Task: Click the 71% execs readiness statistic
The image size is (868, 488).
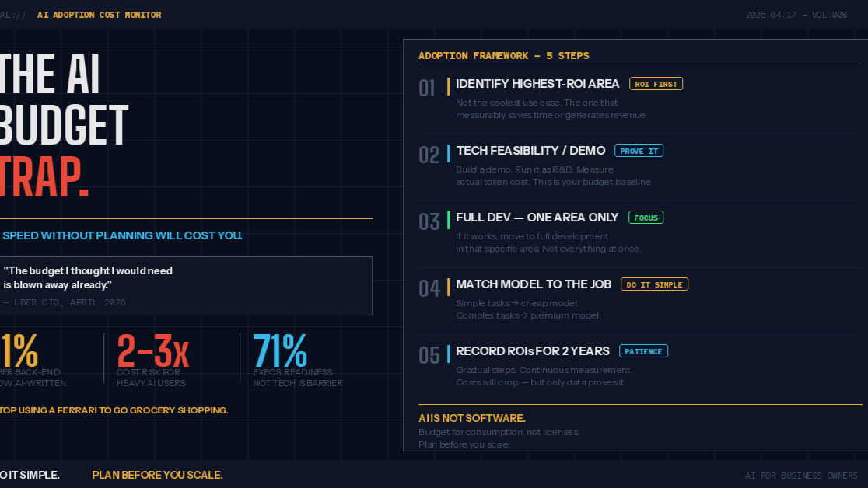Action: coord(298,360)
